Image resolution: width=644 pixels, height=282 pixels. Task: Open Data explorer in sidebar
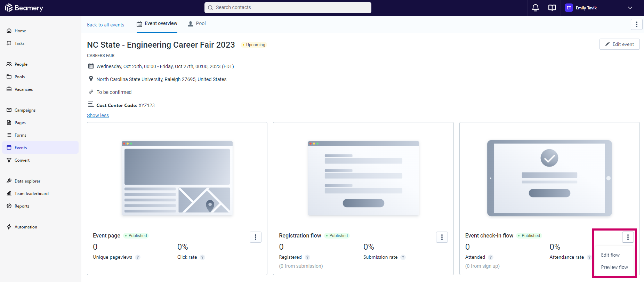point(40,181)
